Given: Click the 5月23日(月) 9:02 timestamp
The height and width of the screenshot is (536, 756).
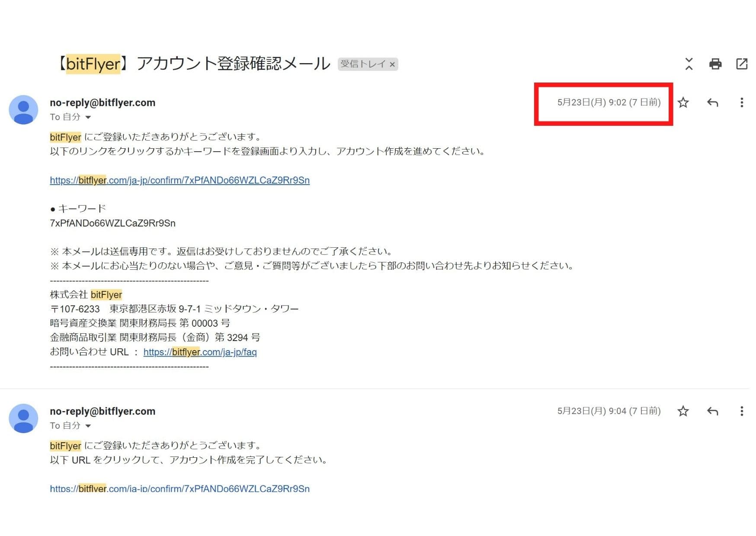Looking at the screenshot, I should coord(609,102).
